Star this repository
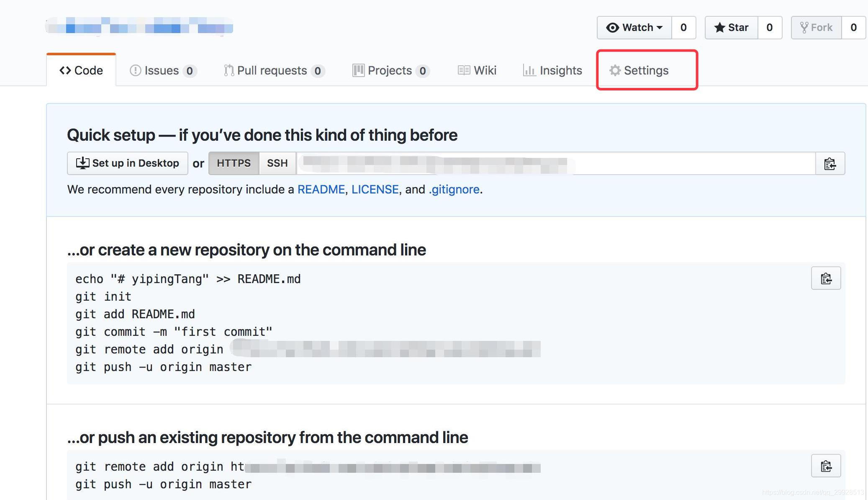The height and width of the screenshot is (500, 868). point(731,28)
